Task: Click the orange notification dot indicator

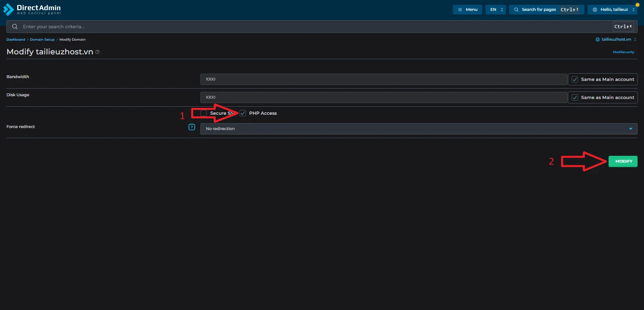Action: pyautogui.click(x=637, y=5)
